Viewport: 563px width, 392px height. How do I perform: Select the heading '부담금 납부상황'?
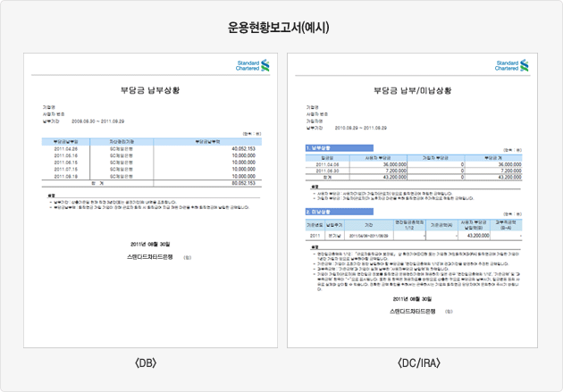pyautogui.click(x=150, y=90)
